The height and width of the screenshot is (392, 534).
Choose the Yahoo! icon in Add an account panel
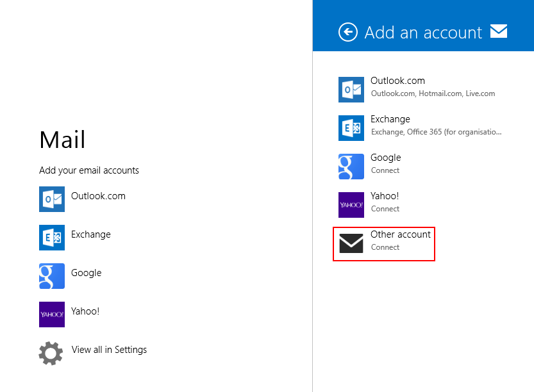[x=351, y=205]
